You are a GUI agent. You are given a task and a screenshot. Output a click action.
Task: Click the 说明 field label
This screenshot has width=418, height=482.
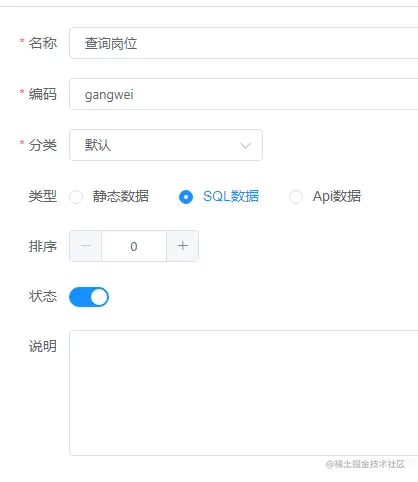click(43, 346)
